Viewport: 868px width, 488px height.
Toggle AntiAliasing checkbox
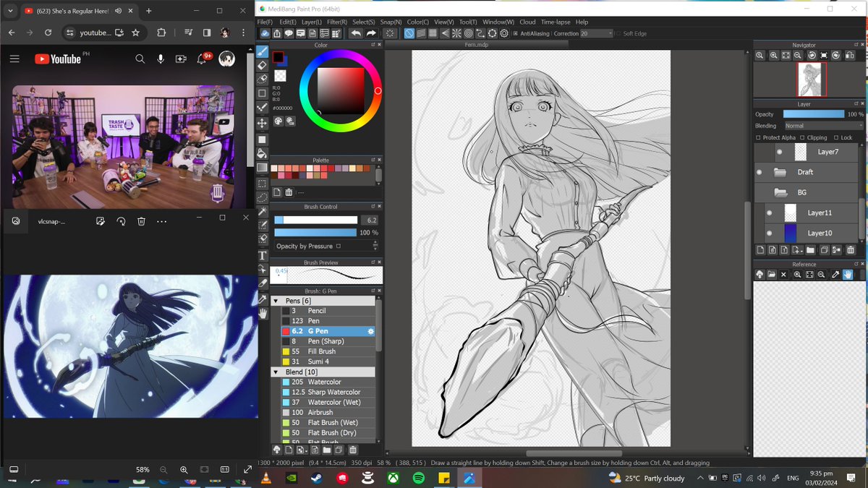coord(516,33)
